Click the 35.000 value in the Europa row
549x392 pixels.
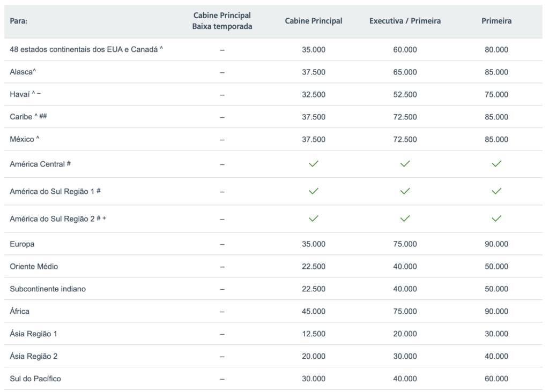(x=313, y=244)
